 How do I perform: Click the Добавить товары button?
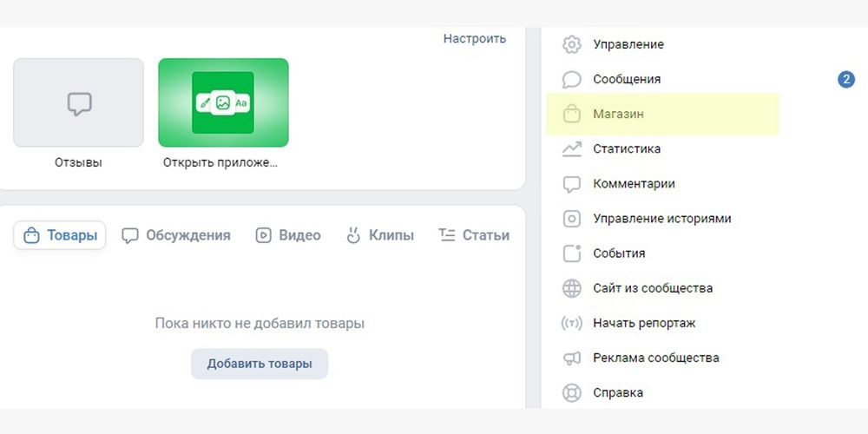pos(260,364)
